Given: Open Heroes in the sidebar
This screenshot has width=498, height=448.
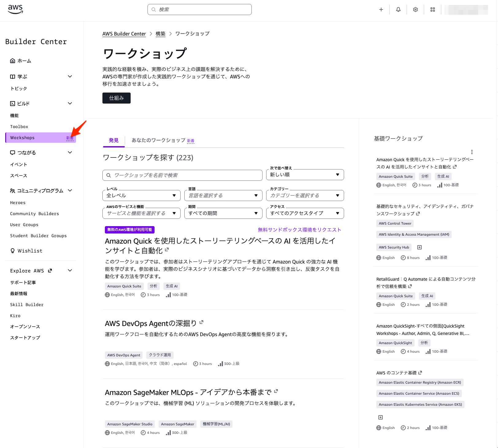Looking at the screenshot, I should [18, 203].
